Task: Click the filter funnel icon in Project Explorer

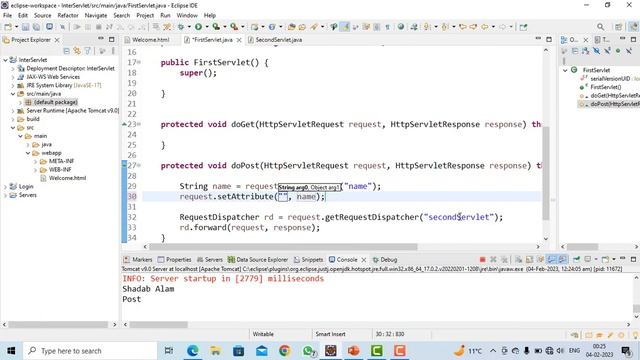Action: tap(87, 51)
